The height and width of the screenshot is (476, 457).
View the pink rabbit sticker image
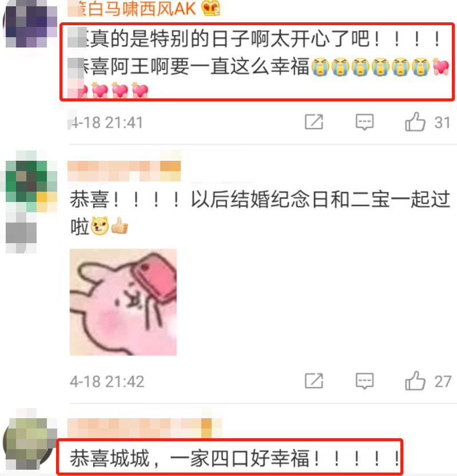click(123, 302)
